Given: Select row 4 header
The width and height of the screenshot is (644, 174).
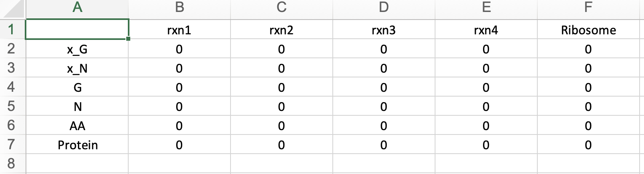Looking at the screenshot, I should (12, 87).
